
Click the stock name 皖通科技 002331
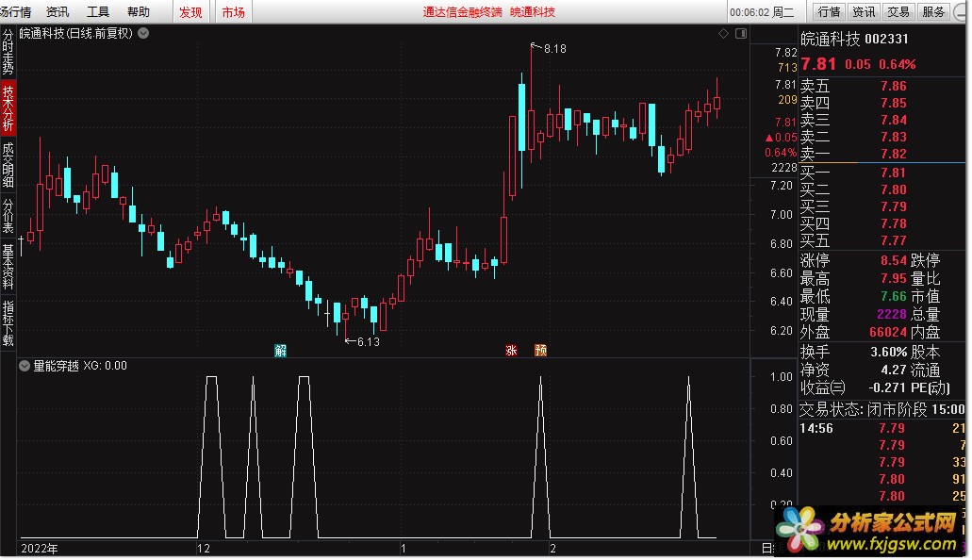click(854, 39)
